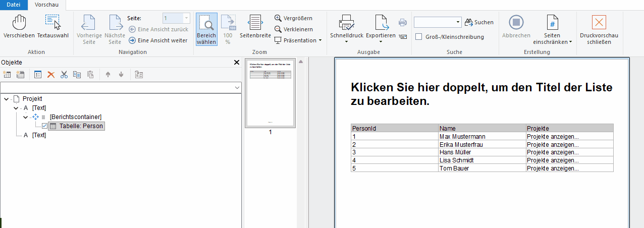
Task: Collapse the Projekt tree node
Action: point(6,99)
